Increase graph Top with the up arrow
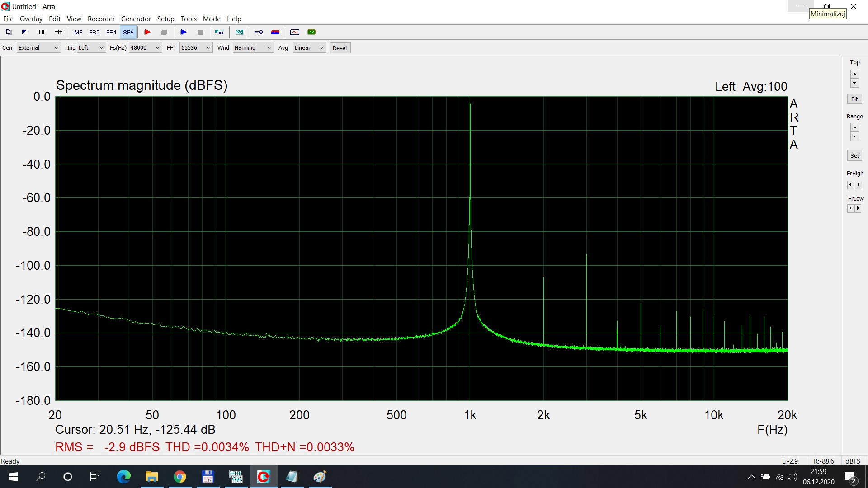This screenshot has width=868, height=488. (854, 74)
